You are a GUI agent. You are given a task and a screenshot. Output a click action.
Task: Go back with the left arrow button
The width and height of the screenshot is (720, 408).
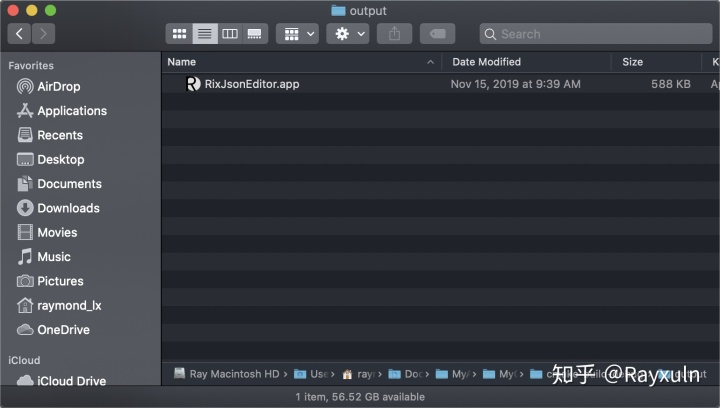(x=19, y=34)
